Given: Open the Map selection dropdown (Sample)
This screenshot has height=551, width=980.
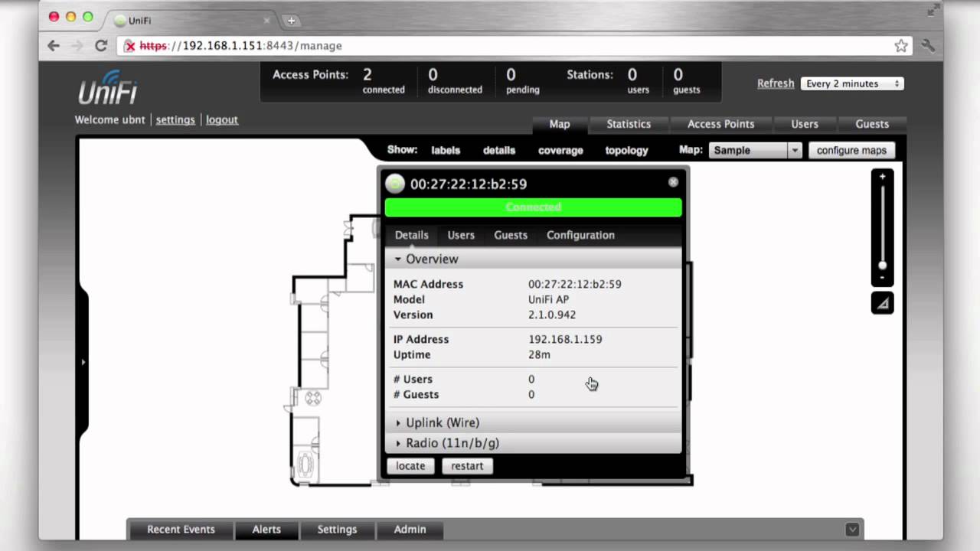Looking at the screenshot, I should tap(755, 150).
